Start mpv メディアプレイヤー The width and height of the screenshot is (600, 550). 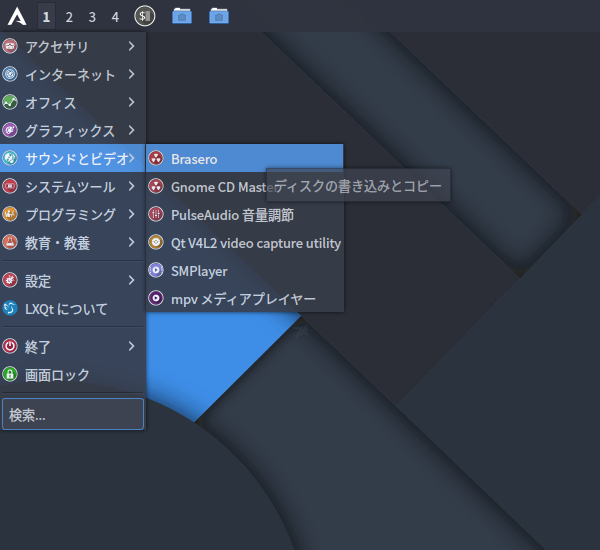pos(245,299)
